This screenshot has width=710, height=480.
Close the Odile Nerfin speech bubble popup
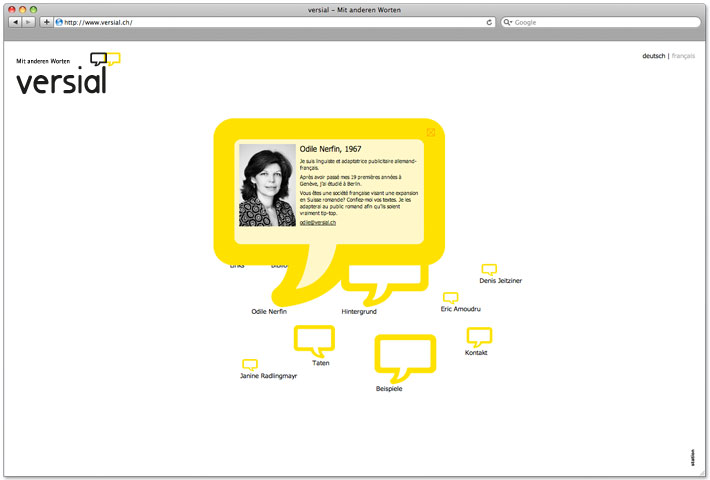coord(431,132)
